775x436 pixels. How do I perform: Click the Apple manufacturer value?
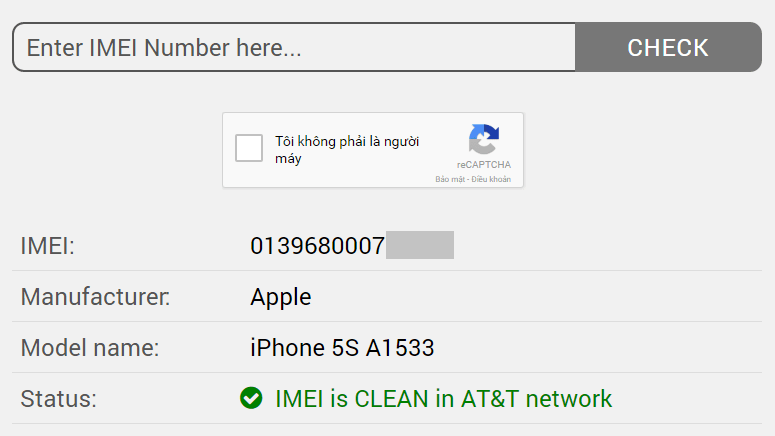[x=281, y=297]
